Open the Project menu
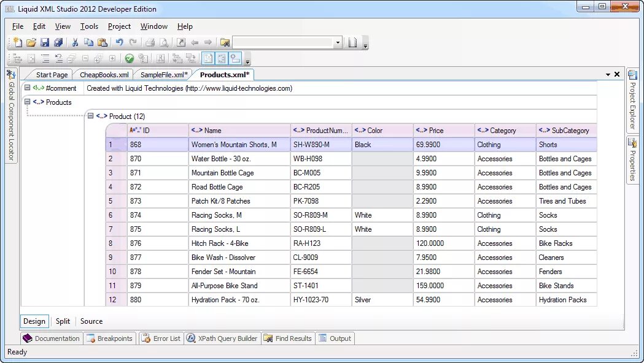This screenshot has height=363, width=644. pyautogui.click(x=119, y=26)
